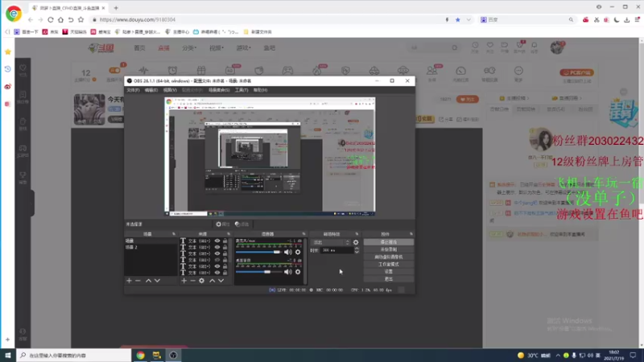Expand the 分类 dropdown in Douyu navigation
Viewport: 644px width, 362px height.
click(189, 48)
